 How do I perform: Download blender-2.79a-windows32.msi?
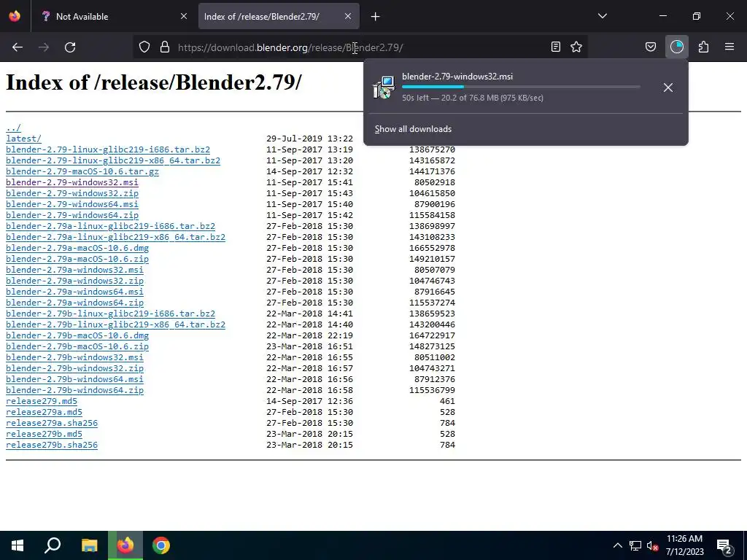(x=75, y=270)
